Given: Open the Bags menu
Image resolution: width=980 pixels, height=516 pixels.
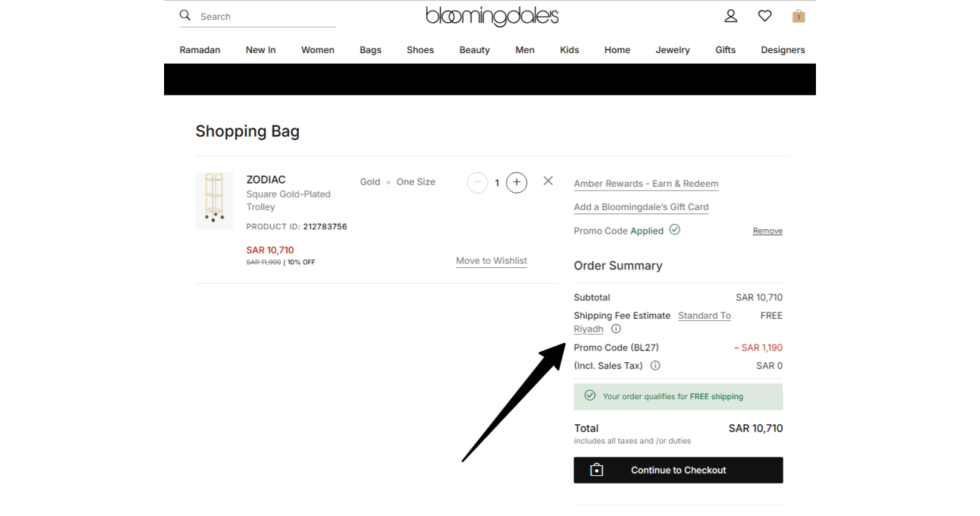Looking at the screenshot, I should (370, 50).
